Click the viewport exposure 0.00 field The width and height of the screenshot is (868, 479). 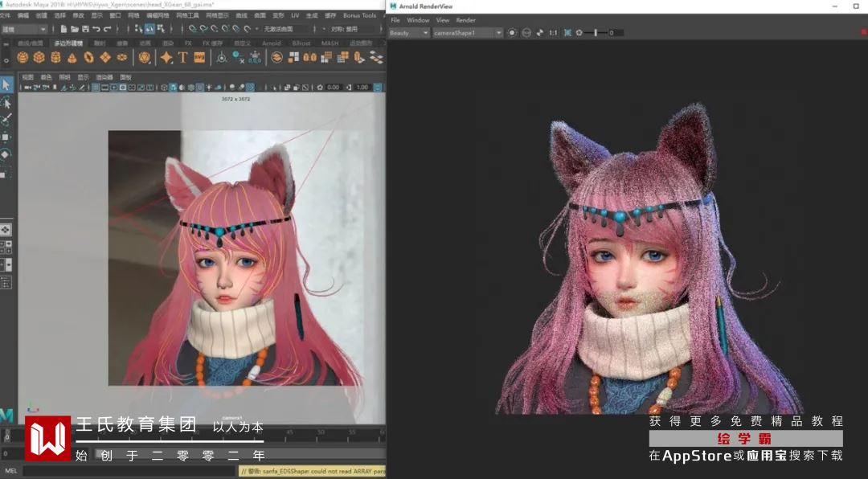[334, 87]
